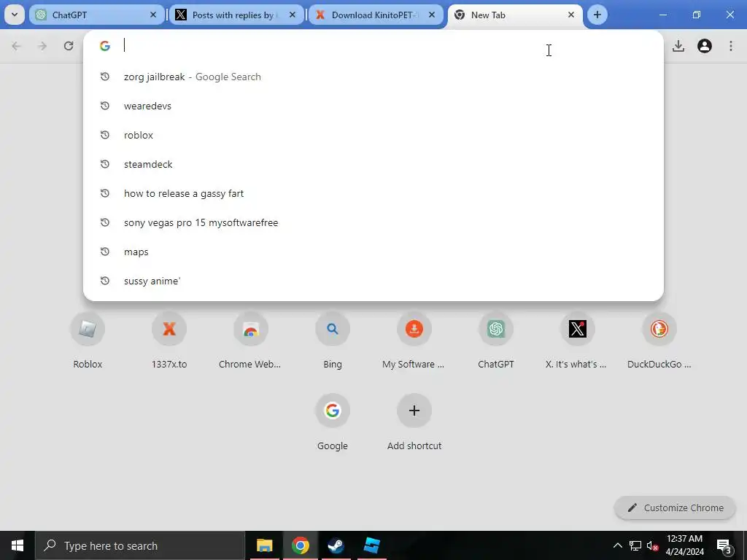Click the taskbar search box
Screen dimensions: 747x560
[140, 545]
